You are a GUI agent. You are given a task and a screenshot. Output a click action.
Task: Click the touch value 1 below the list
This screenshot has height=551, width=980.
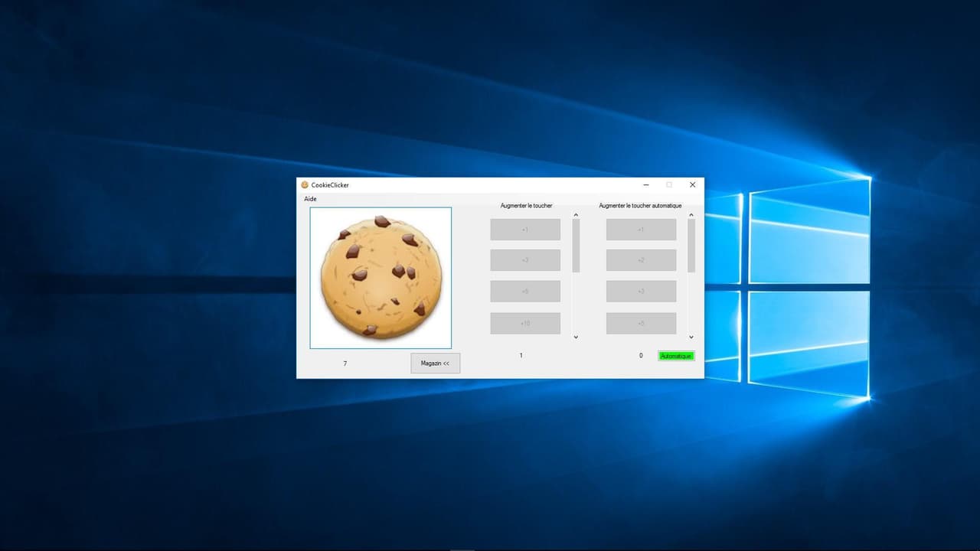point(521,355)
